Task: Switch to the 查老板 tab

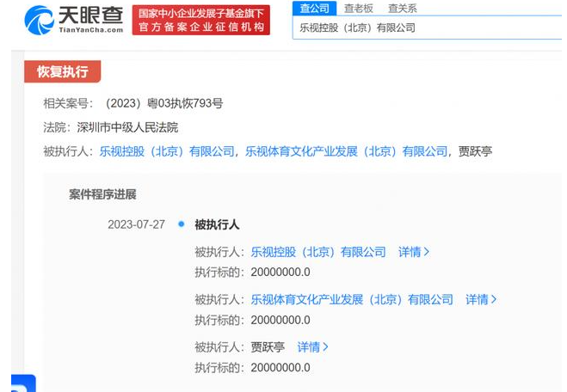Action: click(x=358, y=8)
